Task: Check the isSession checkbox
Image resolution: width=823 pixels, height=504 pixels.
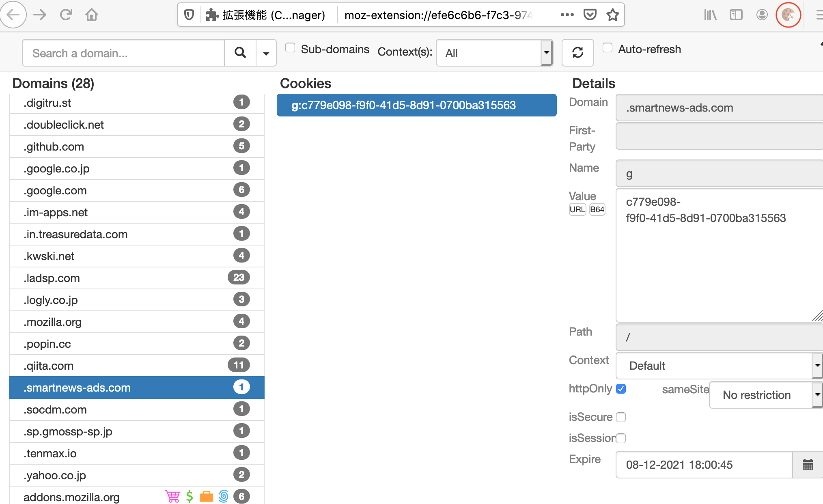Action: (621, 438)
